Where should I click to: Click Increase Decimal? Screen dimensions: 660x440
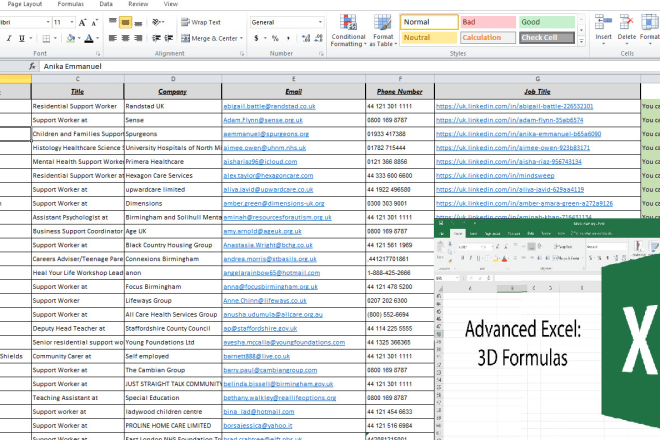click(x=306, y=38)
